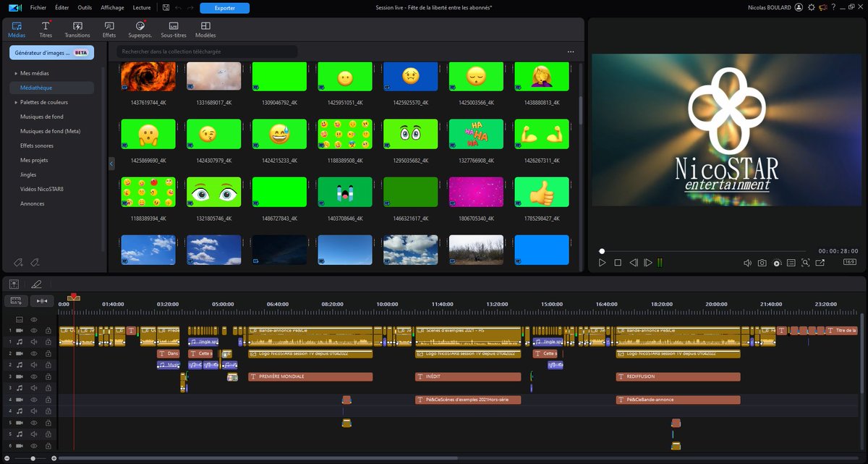This screenshot has width=868, height=464.
Task: Mute audio track 1 speaker
Action: pyautogui.click(x=34, y=342)
